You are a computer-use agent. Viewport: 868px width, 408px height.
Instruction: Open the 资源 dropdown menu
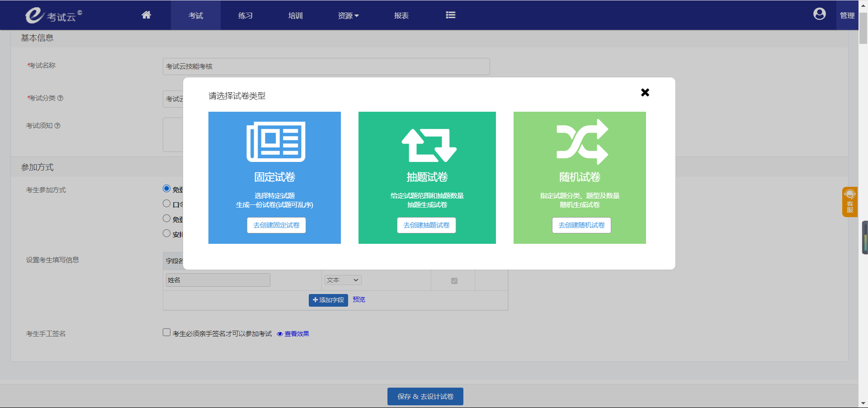click(348, 15)
